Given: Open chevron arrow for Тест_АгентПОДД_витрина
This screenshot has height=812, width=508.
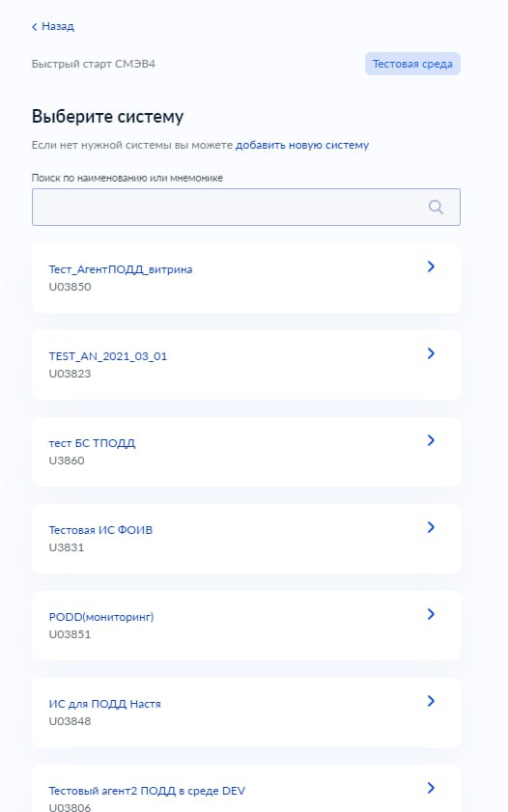Looking at the screenshot, I should [431, 266].
